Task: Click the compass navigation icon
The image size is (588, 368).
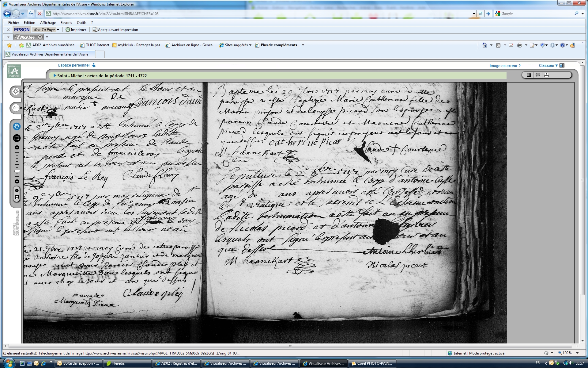Action: tap(16, 91)
